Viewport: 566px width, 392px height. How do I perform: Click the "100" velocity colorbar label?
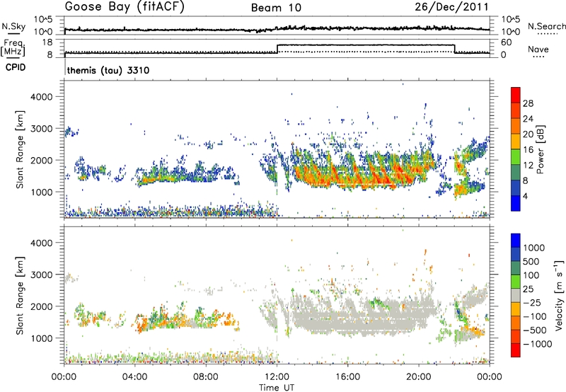(531, 275)
